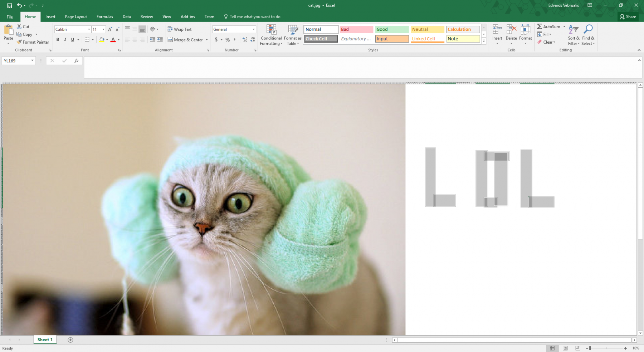The image size is (644, 352).
Task: Click the Delete cells icon
Action: 511,30
